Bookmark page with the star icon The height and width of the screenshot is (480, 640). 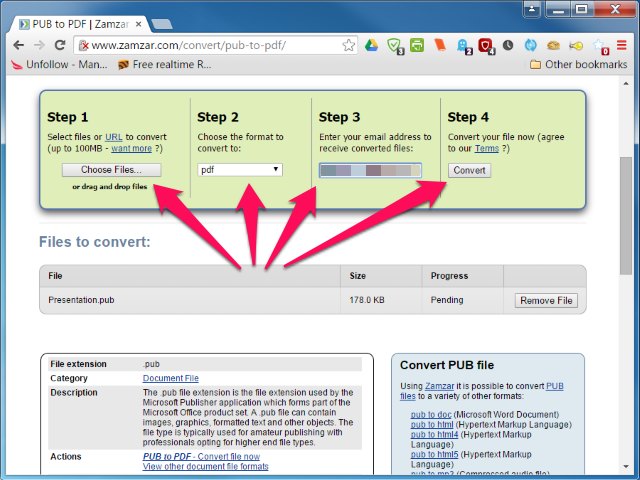[x=348, y=45]
